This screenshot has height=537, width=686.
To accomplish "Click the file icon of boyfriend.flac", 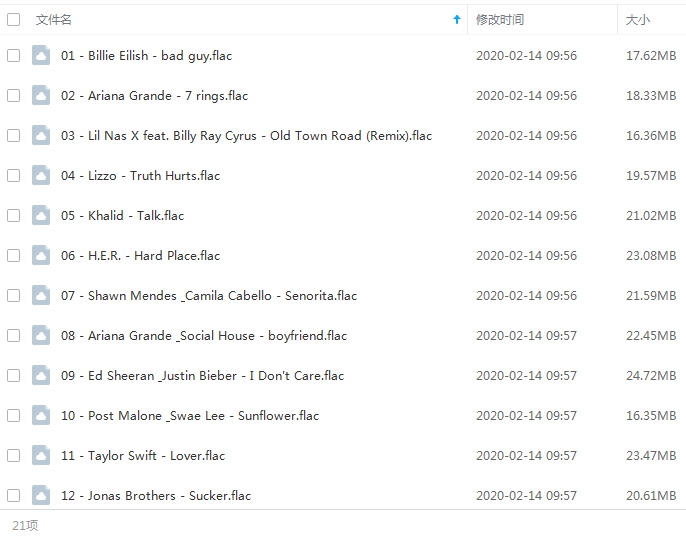I will 41,335.
